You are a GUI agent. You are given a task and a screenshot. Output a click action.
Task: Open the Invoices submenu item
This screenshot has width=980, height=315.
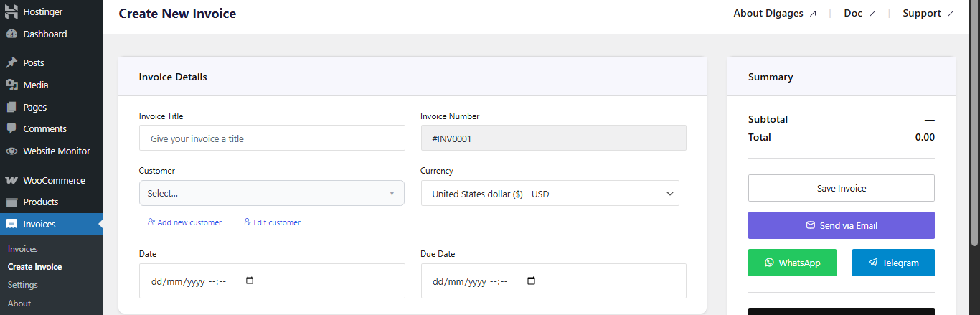click(x=23, y=249)
